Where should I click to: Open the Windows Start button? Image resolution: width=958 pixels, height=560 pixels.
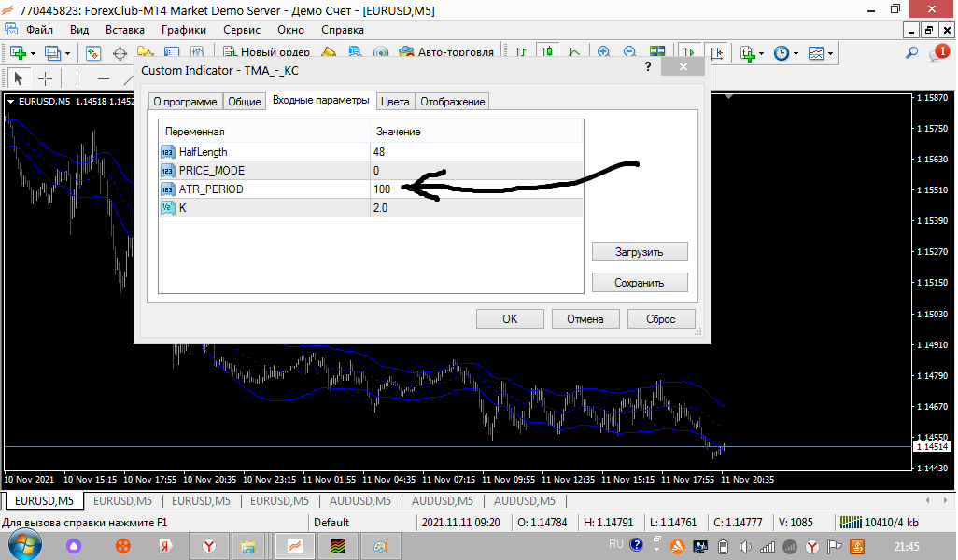click(x=24, y=545)
